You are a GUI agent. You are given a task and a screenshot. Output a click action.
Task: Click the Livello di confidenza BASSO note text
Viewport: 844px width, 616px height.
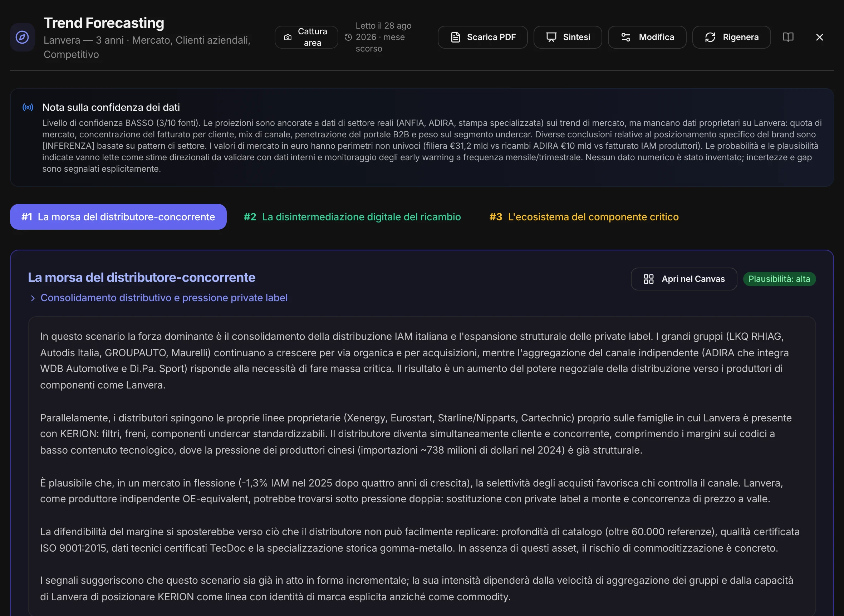pyautogui.click(x=432, y=146)
